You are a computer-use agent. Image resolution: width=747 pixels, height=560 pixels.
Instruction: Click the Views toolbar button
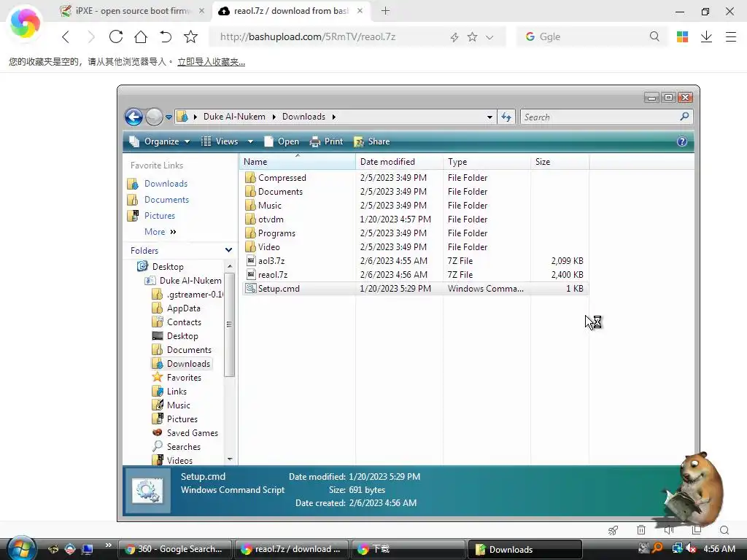(220, 141)
